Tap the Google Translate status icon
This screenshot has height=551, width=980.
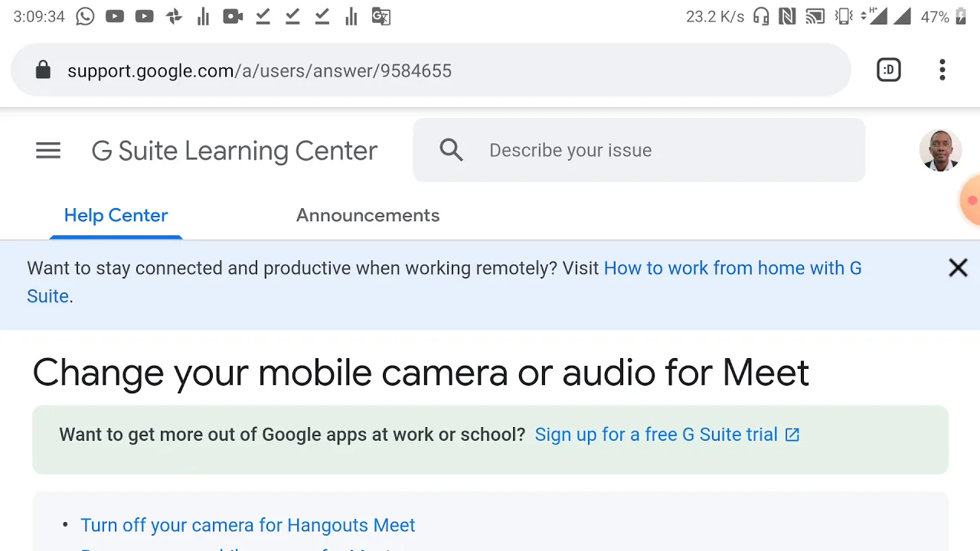(x=381, y=16)
